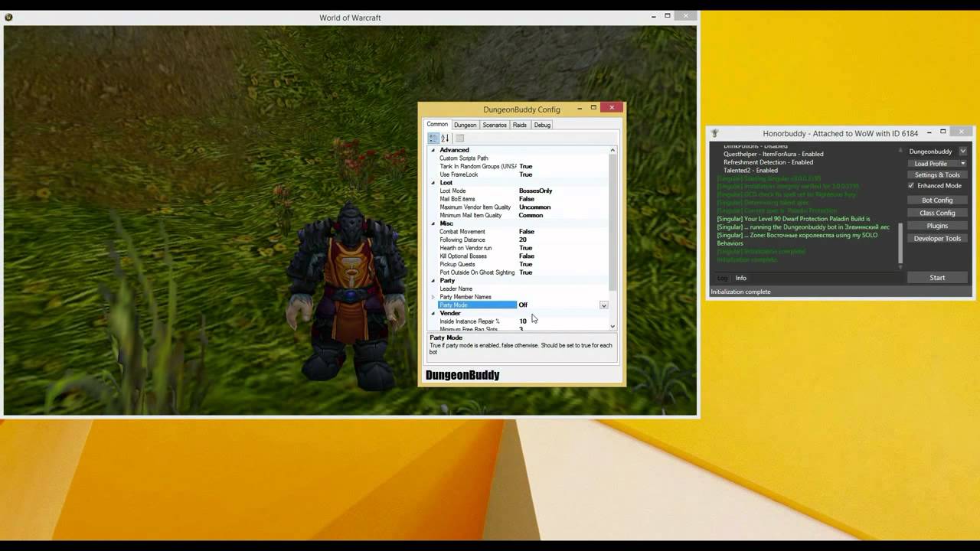
Task: Click the Class Config button
Action: pos(937,213)
